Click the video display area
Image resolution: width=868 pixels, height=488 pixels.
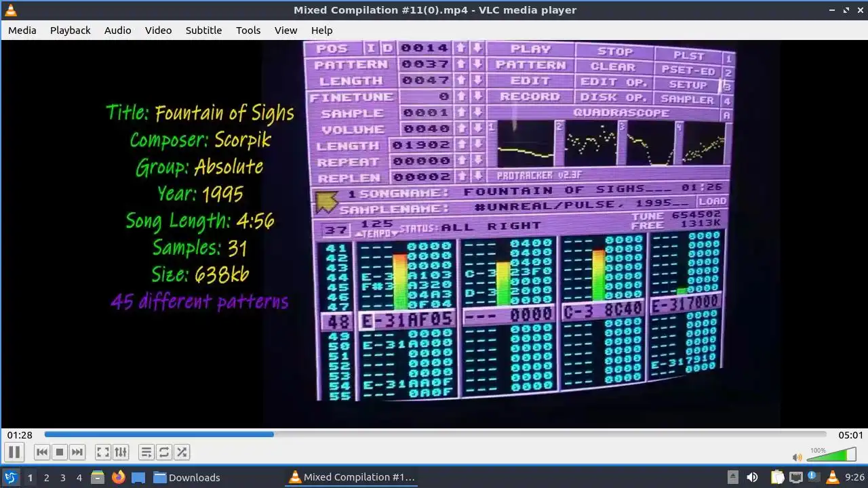click(434, 234)
